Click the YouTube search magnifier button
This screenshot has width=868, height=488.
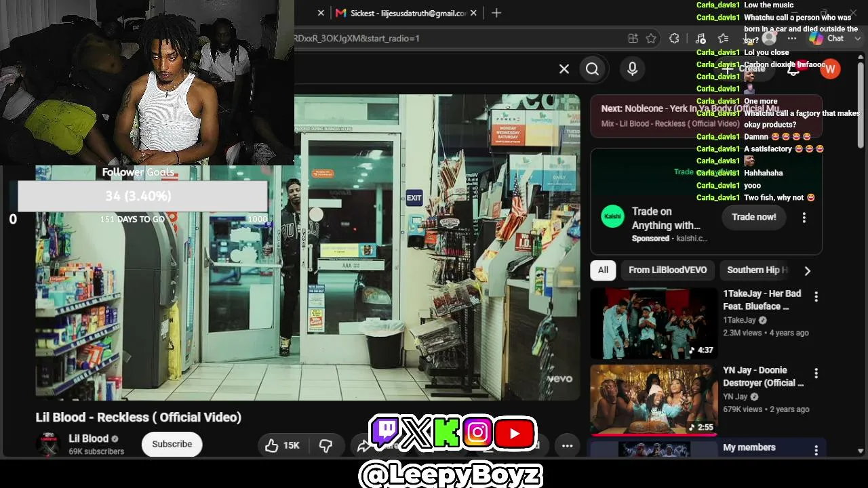pyautogui.click(x=592, y=69)
